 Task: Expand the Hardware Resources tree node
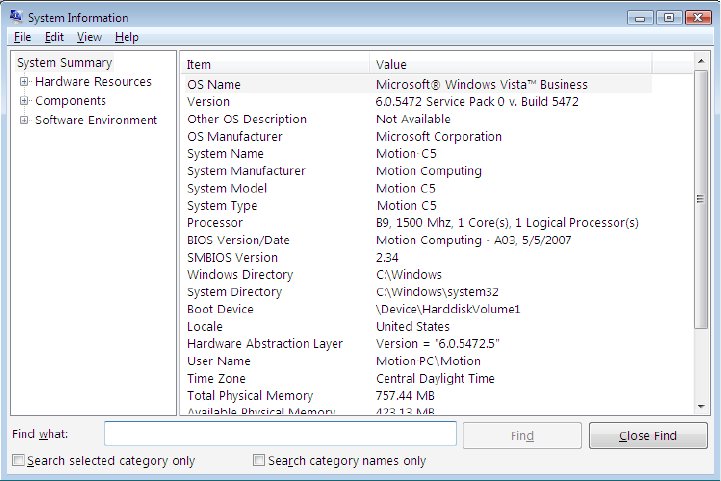coord(24,82)
